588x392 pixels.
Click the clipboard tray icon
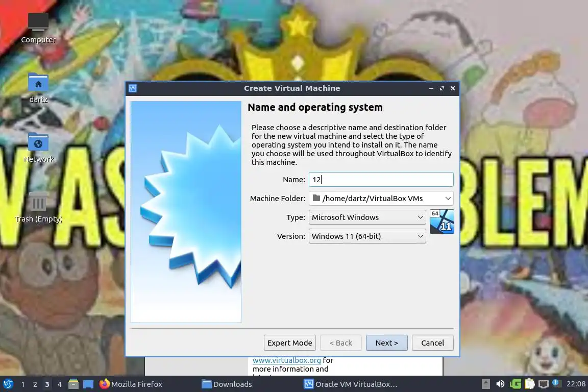pos(529,384)
